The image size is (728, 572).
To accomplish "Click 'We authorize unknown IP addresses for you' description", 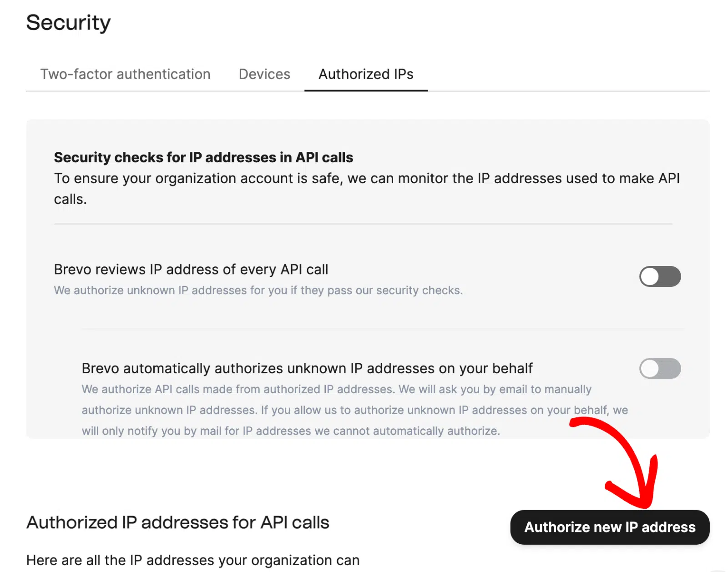I will pos(258,290).
